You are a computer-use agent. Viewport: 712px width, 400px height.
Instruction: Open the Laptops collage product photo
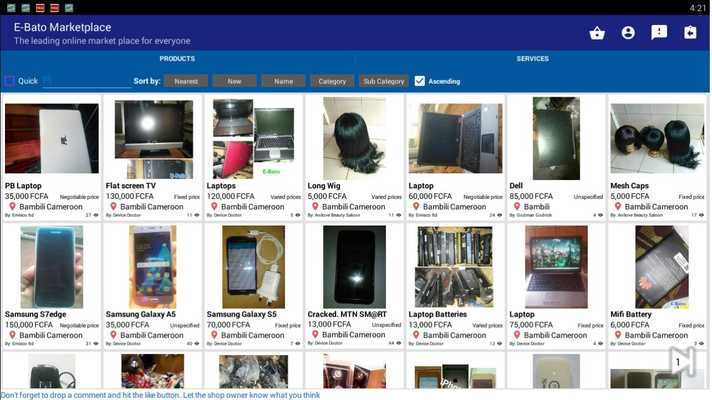253,139
